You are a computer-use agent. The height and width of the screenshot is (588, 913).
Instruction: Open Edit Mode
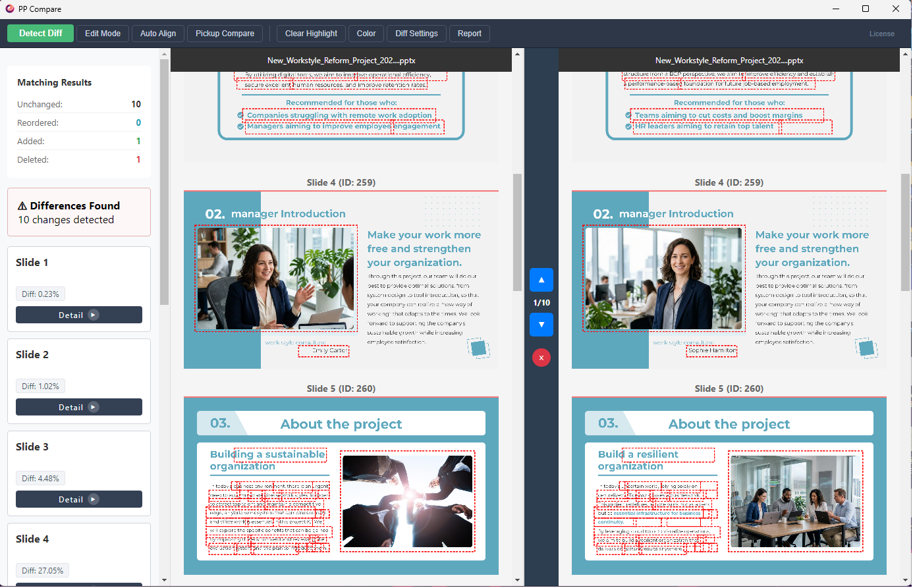(x=103, y=34)
